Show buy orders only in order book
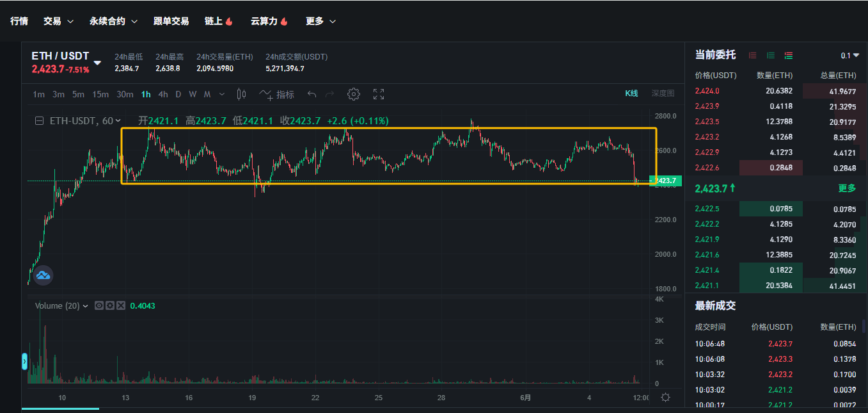This screenshot has height=413, width=868. pyautogui.click(x=771, y=56)
